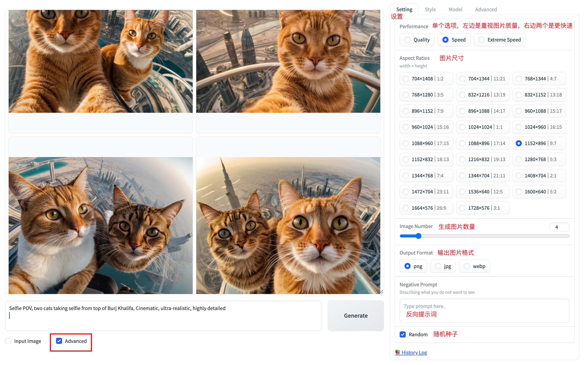The image size is (588, 365).
Task: Switch to the Style tab
Action: (x=430, y=9)
